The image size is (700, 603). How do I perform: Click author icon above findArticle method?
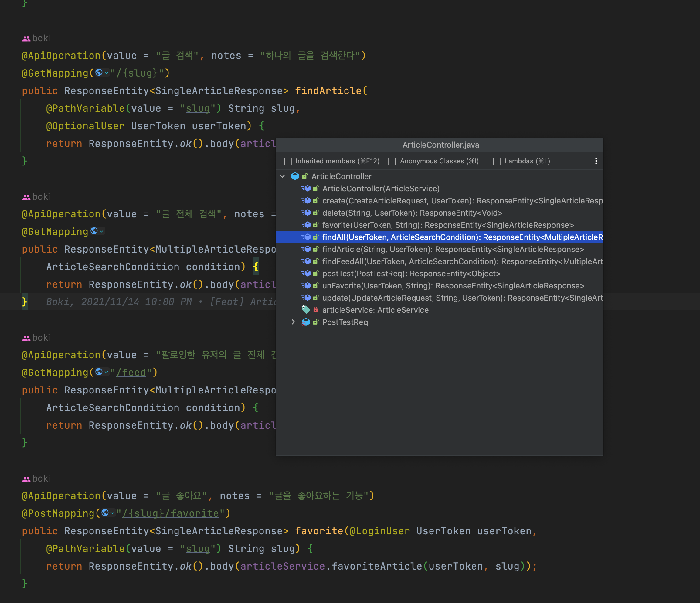(26, 39)
